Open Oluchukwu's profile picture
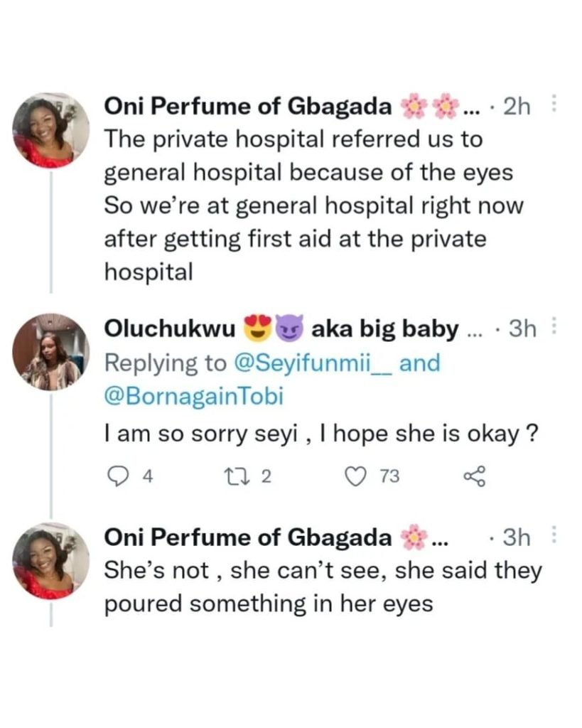The image size is (582, 728). (x=50, y=351)
